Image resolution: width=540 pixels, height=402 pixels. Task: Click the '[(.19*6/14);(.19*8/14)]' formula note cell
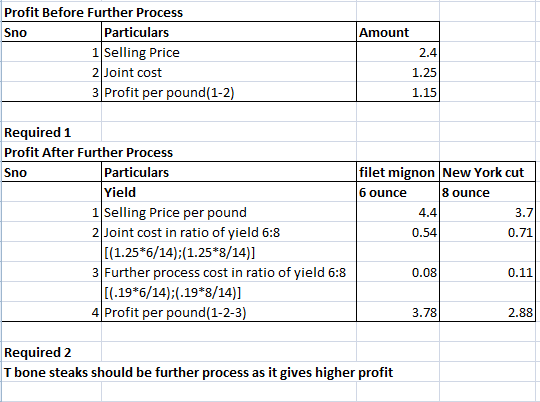[x=229, y=292]
